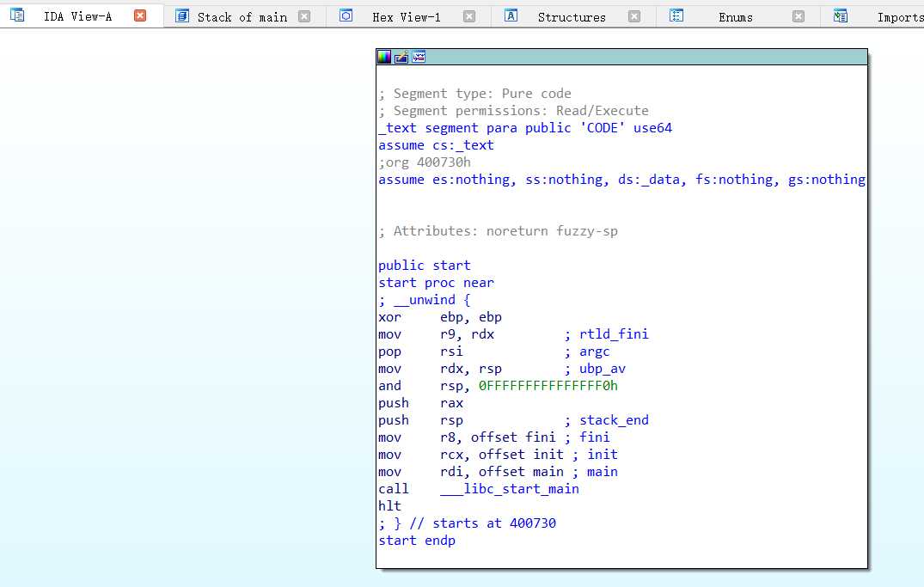Screen dimensions: 924x587
Task: Click the 'assume cs:_text' line
Action: (436, 145)
